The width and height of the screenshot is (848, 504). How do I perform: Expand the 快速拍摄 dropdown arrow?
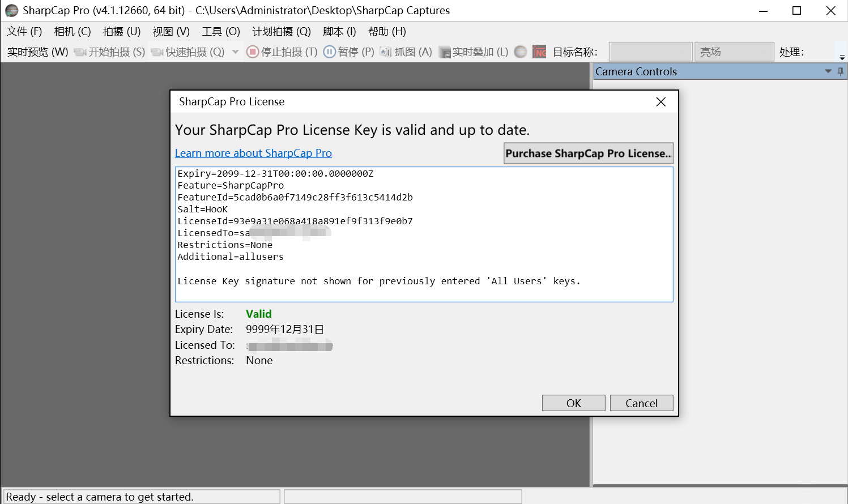pyautogui.click(x=236, y=52)
